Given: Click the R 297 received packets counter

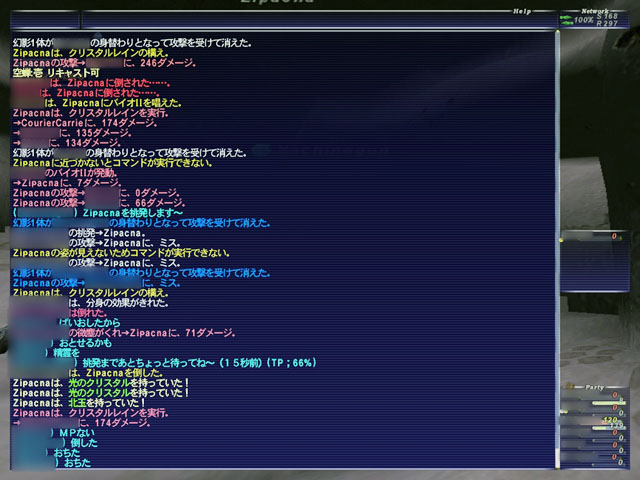Looking at the screenshot, I should (x=609, y=24).
